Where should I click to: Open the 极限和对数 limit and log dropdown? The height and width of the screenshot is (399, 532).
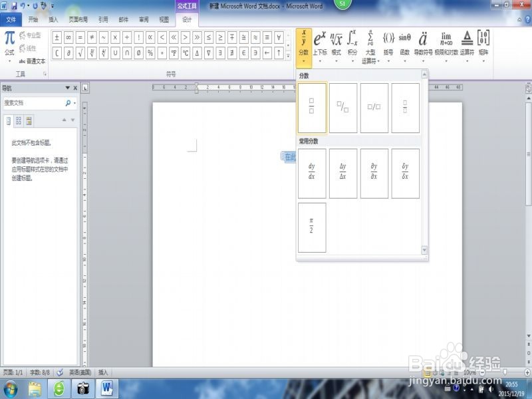[446, 47]
